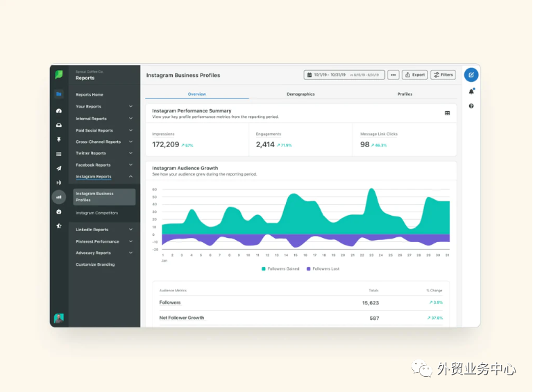
Task: Click the Followers row label
Action: tap(170, 302)
